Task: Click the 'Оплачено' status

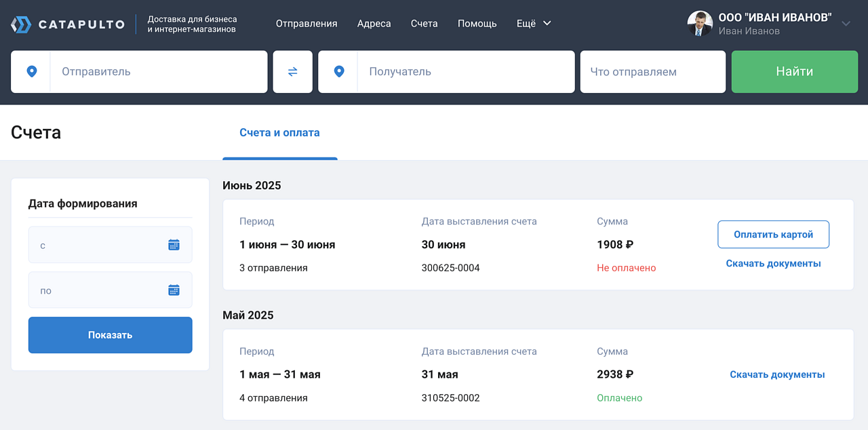Action: coord(620,398)
